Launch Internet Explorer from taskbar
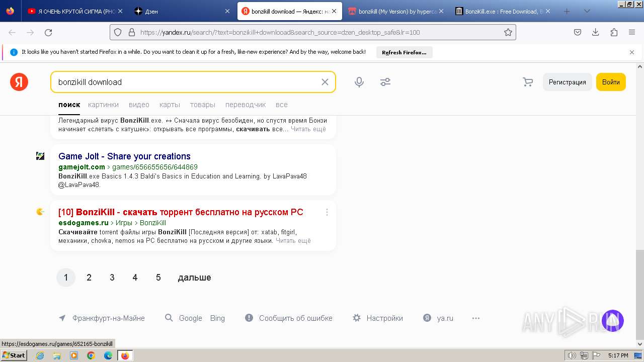This screenshot has height=362, width=644. (40, 355)
